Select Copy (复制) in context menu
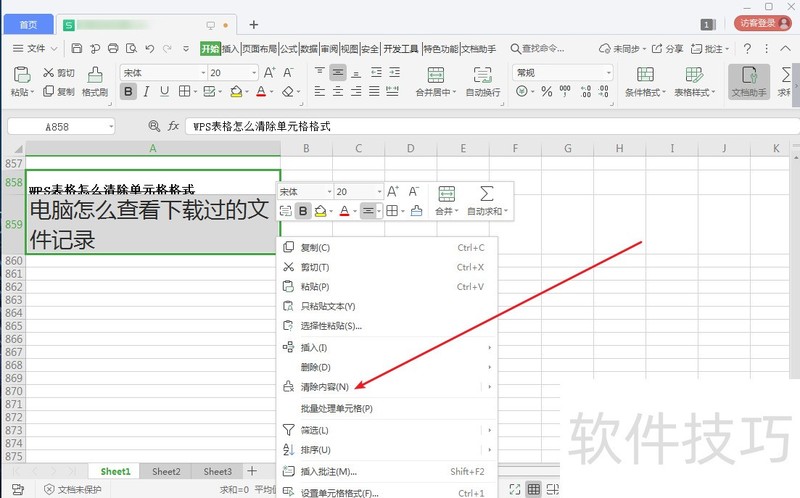This screenshot has width=800, height=498. pyautogui.click(x=388, y=247)
